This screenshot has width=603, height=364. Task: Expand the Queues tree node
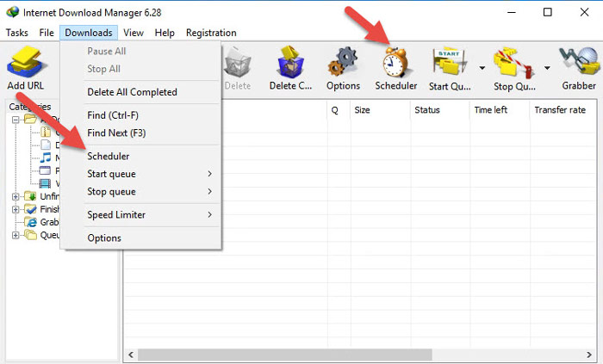pos(16,235)
